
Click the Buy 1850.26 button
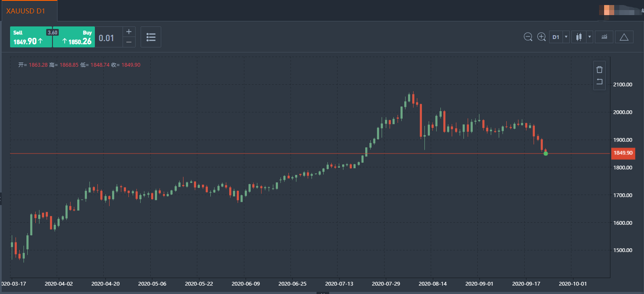[x=74, y=37]
